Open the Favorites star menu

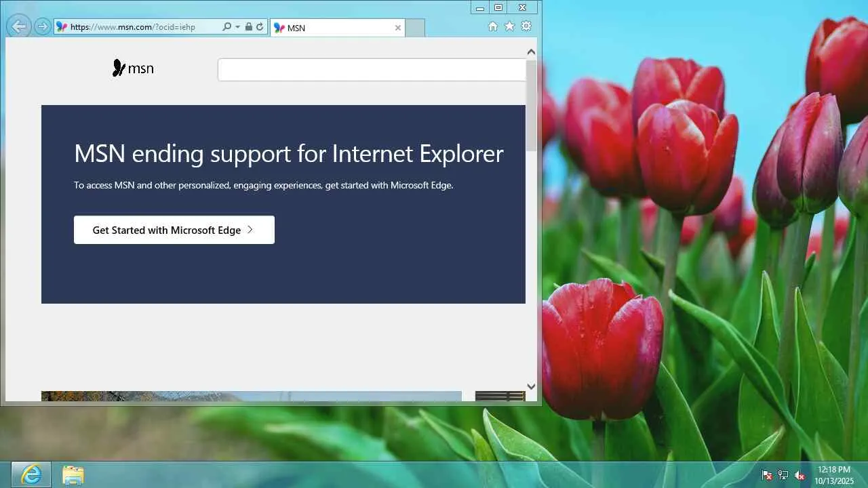coord(509,26)
